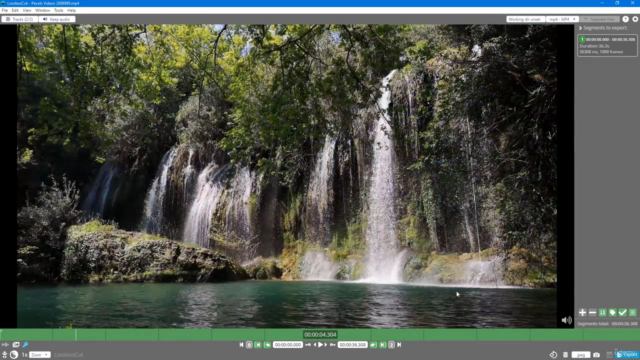
Task: Jump to the previous keyframe
Action: tap(308, 345)
